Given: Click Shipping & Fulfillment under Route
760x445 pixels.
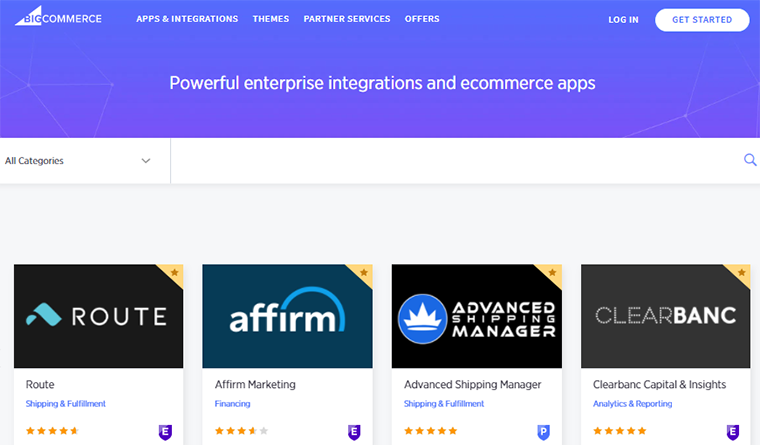Looking at the screenshot, I should [x=65, y=403].
